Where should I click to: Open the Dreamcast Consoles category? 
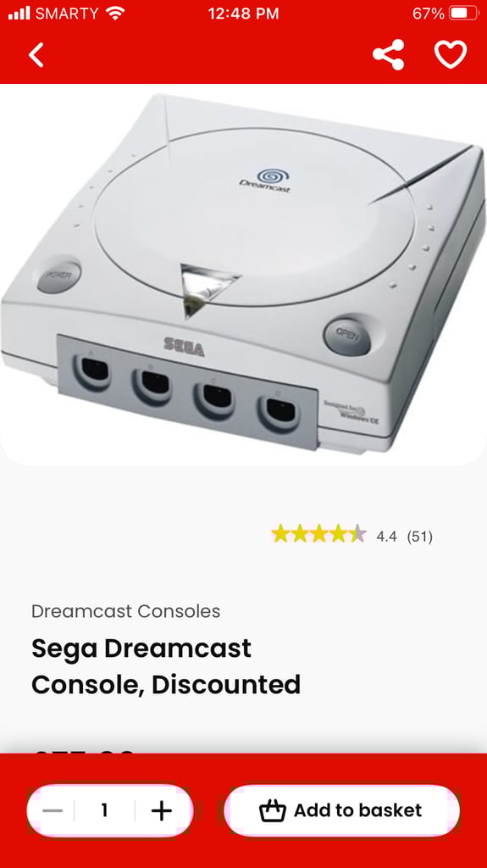coord(125,611)
